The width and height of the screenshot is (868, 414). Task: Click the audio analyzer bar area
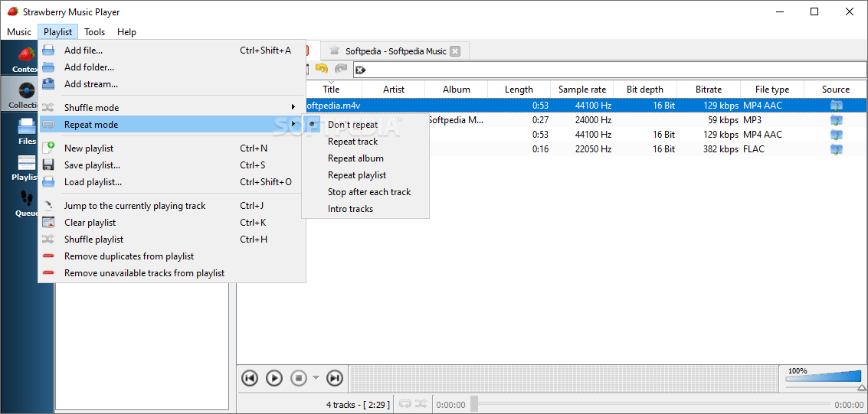coord(563,378)
